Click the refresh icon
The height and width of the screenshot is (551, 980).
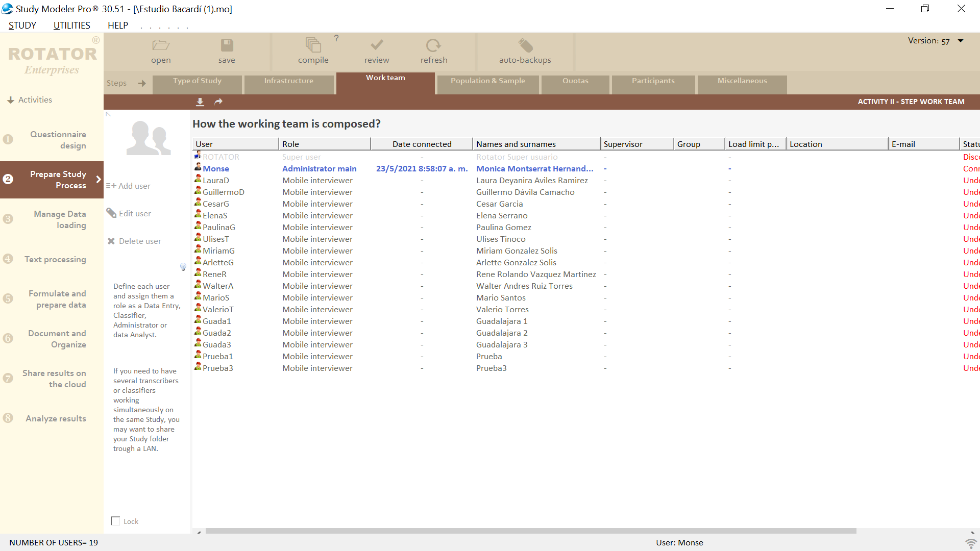click(x=433, y=45)
